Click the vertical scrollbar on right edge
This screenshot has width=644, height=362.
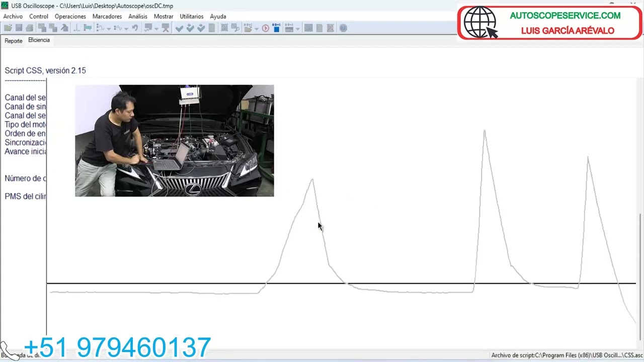click(x=640, y=277)
